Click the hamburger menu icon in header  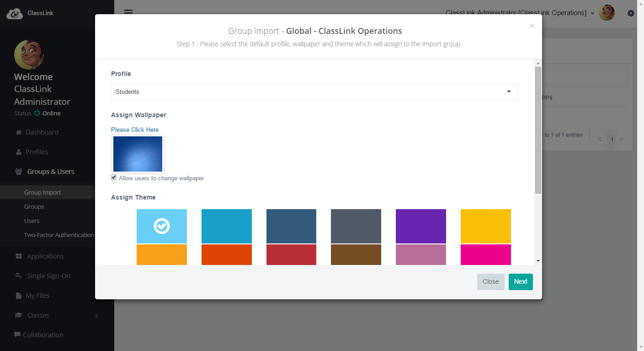click(128, 11)
